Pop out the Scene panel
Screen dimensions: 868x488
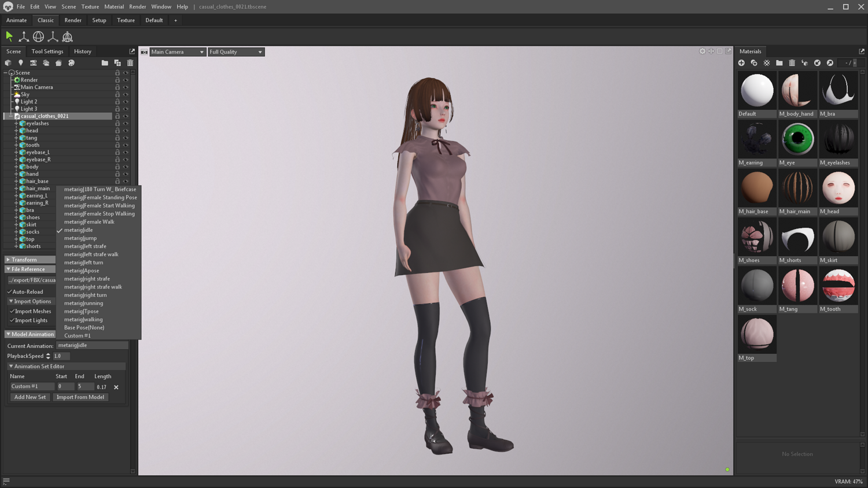pyautogui.click(x=132, y=51)
